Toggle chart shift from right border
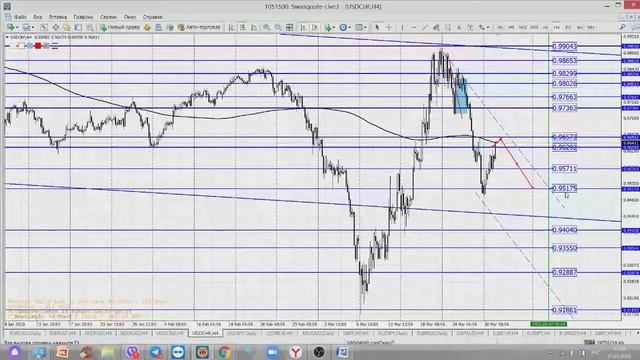The width and height of the screenshot is (640, 360). tap(315, 27)
